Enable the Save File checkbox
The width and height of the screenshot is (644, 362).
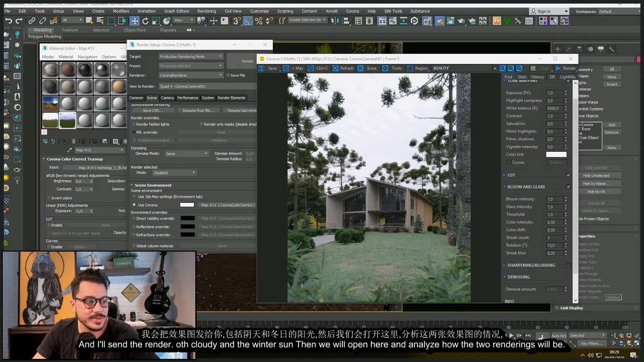[x=228, y=75]
